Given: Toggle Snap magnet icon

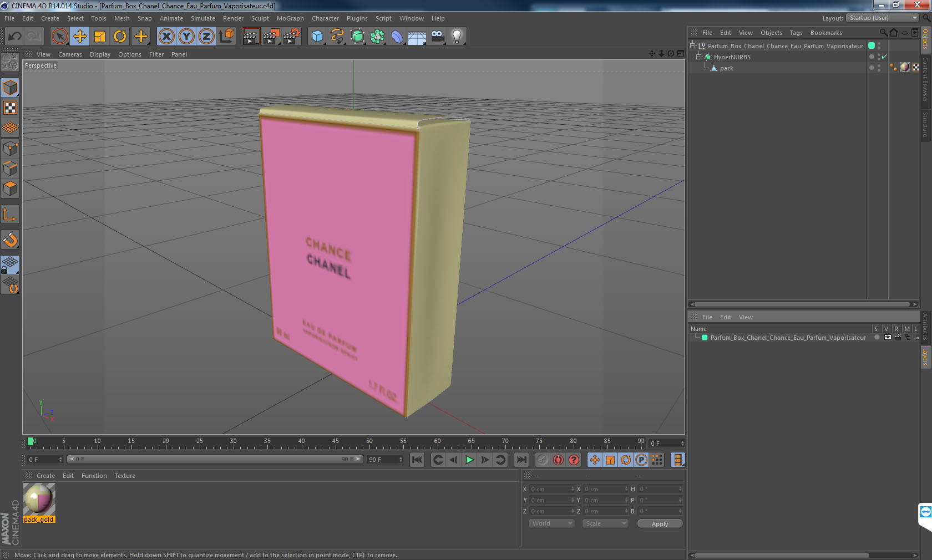Looking at the screenshot, I should pos(10,240).
